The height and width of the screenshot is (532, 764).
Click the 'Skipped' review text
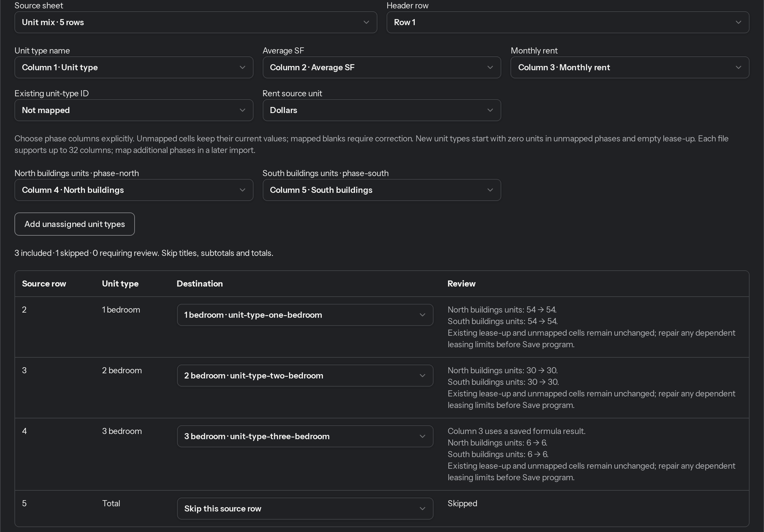(462, 503)
